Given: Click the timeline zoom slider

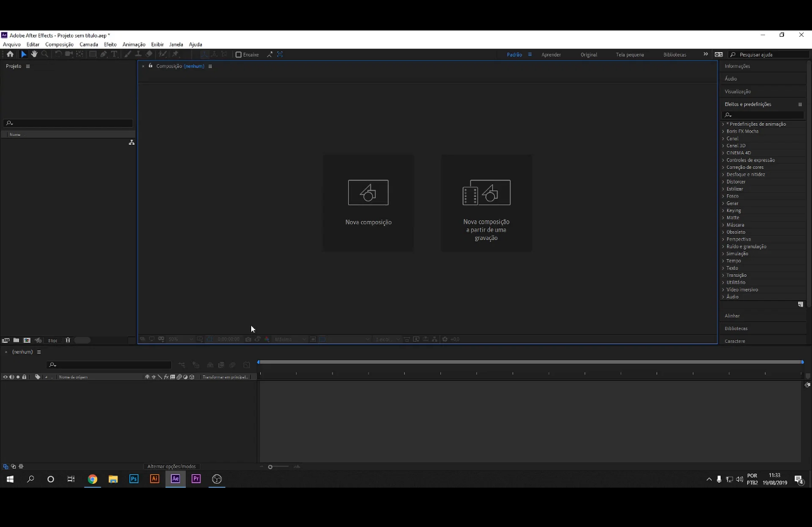Looking at the screenshot, I should (270, 467).
